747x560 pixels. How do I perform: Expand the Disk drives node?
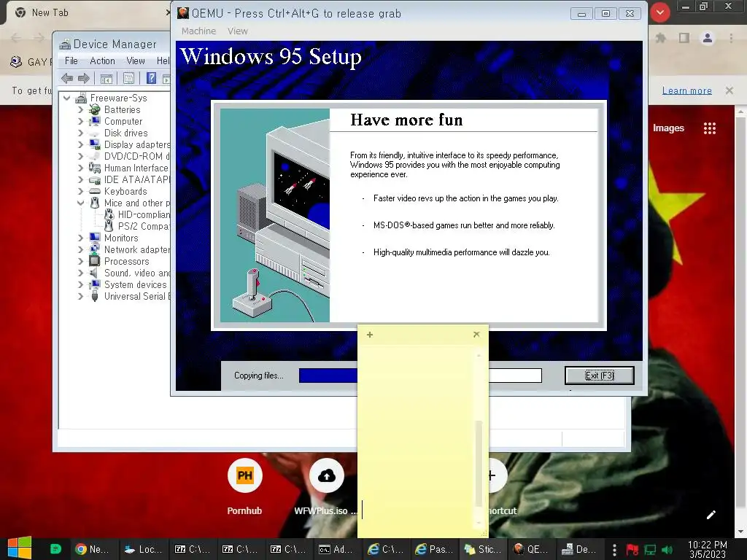click(x=80, y=133)
